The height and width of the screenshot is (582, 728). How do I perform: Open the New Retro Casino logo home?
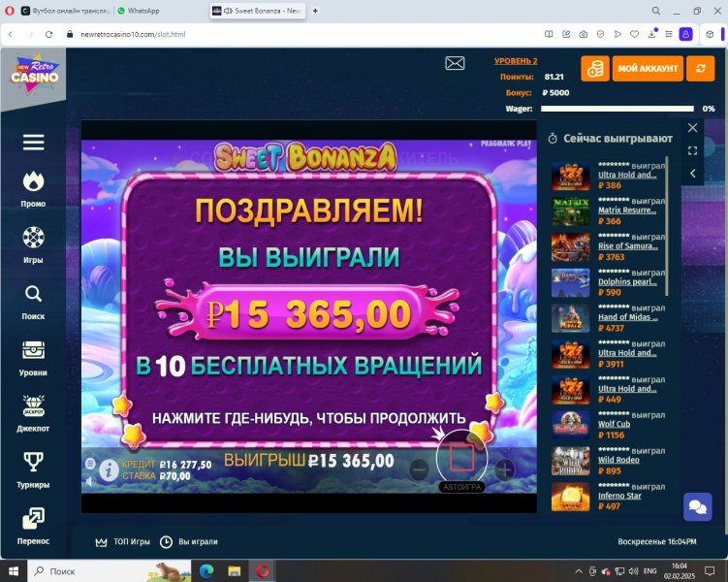[35, 75]
